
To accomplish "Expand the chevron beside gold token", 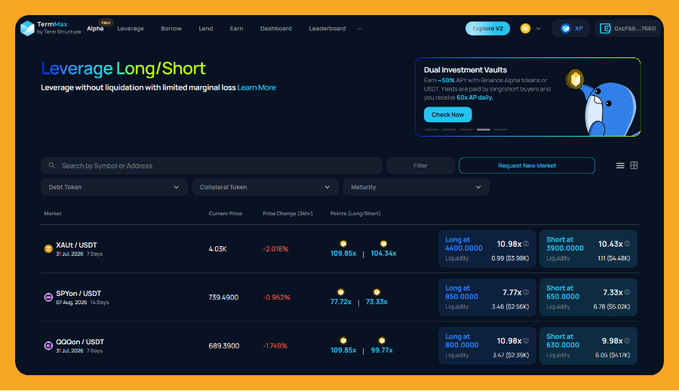I will coord(538,29).
